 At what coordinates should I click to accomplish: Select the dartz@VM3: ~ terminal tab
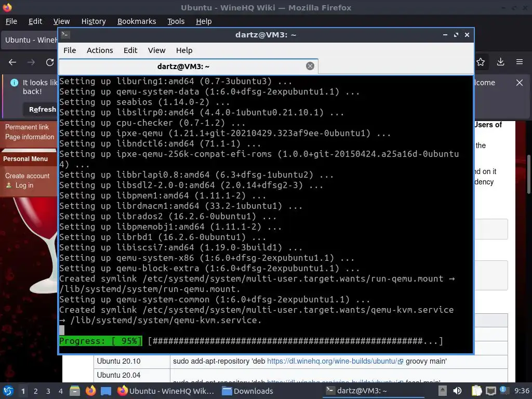[x=188, y=66]
